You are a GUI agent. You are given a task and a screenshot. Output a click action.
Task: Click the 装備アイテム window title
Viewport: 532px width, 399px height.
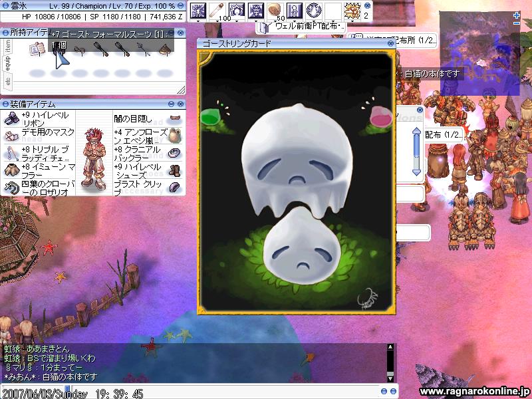pyautogui.click(x=33, y=104)
